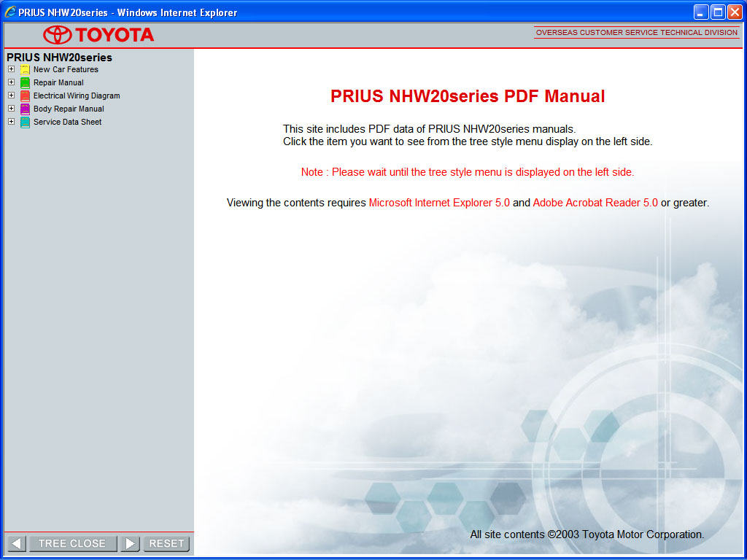Minimize the Internet Explorer window

(x=701, y=12)
